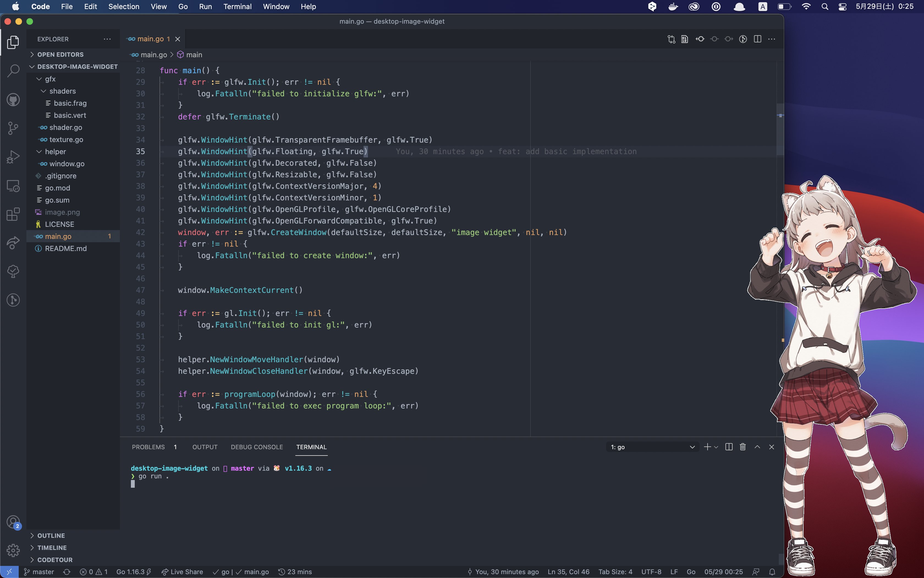924x578 pixels.
Task: Click the UTF-8 encoding selector
Action: point(651,572)
